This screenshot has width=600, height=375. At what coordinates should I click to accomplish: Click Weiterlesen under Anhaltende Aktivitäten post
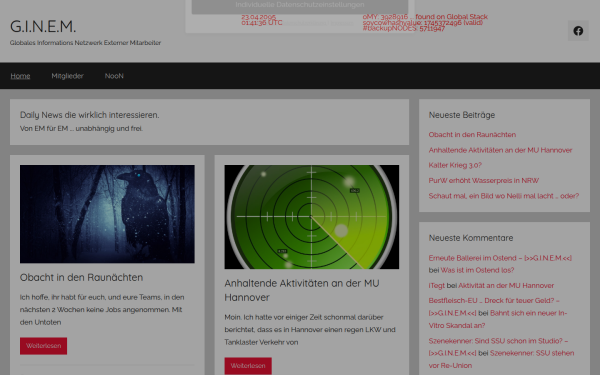[x=248, y=366]
